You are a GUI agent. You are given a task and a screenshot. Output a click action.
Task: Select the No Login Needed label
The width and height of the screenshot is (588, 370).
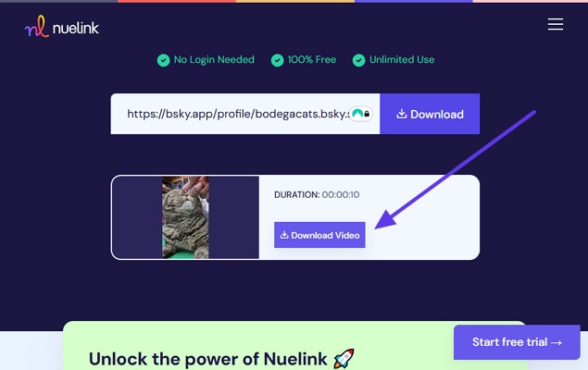(x=214, y=60)
